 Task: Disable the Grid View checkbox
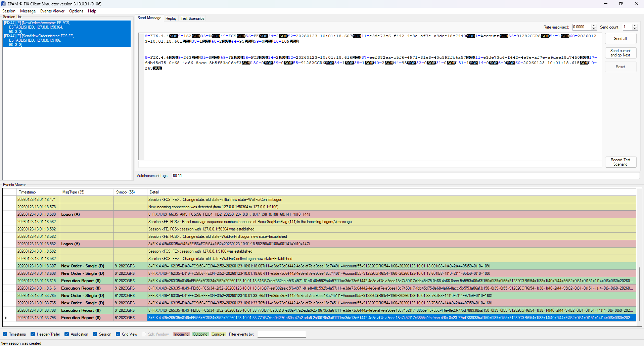click(x=118, y=334)
